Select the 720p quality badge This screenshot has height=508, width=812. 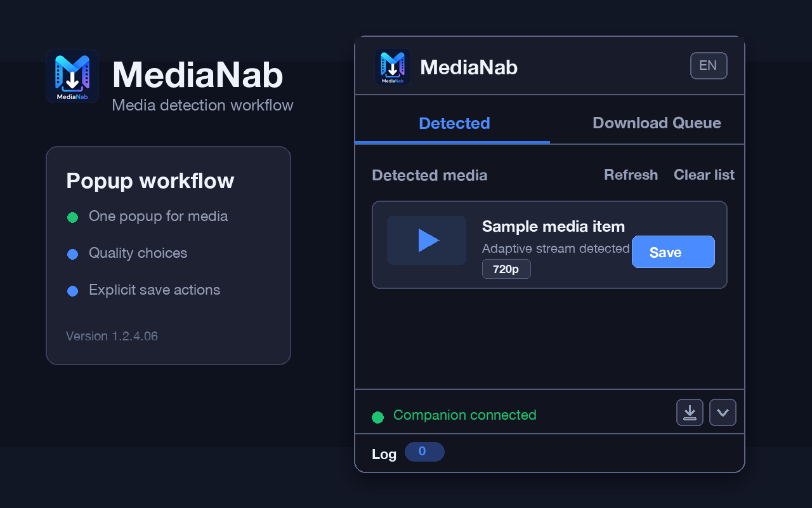(x=506, y=269)
